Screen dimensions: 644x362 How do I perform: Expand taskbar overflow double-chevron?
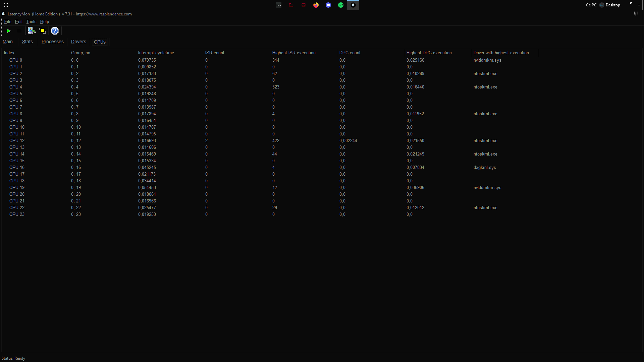pos(631,3)
